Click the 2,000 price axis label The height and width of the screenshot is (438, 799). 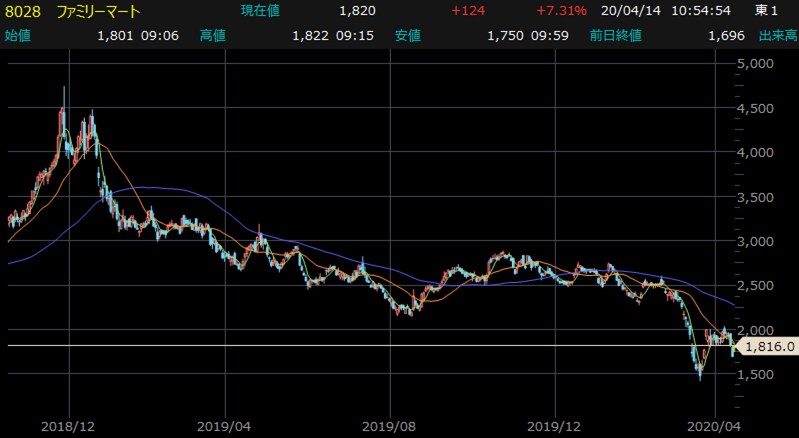click(755, 330)
